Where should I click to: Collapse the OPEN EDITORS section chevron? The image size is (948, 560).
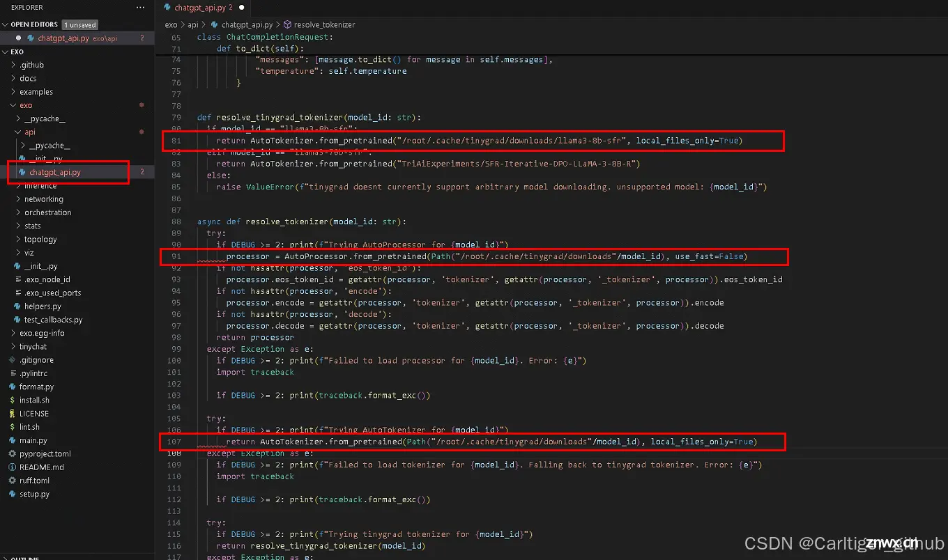6,24
